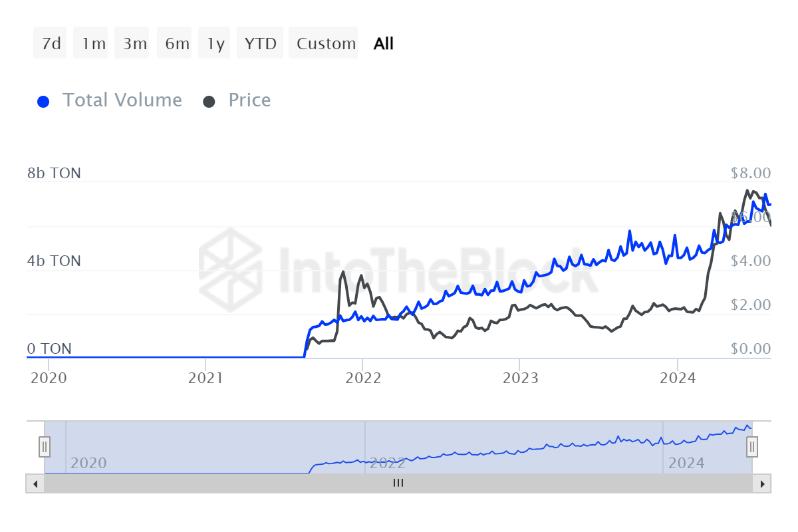Image resolution: width=798 pixels, height=532 pixels.
Task: Click the dark Price legend dot
Action: tap(209, 102)
